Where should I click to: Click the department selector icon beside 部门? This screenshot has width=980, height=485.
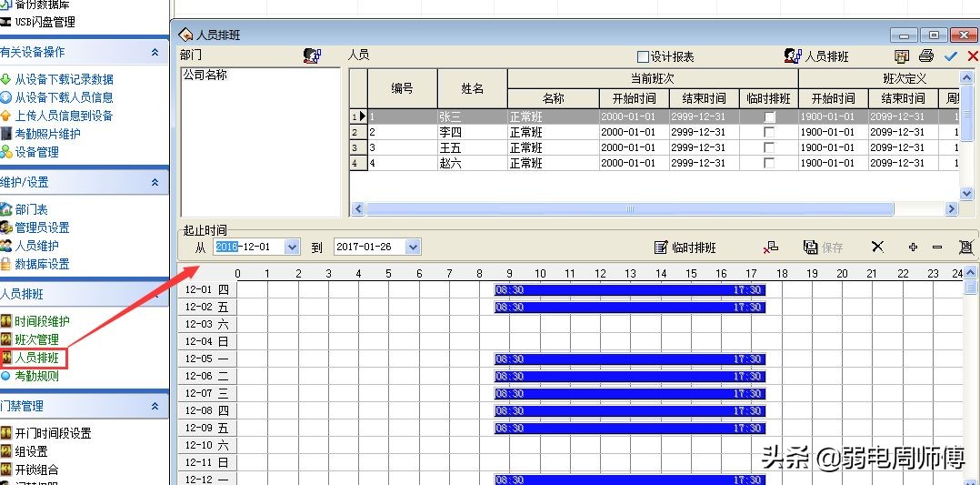click(x=312, y=56)
